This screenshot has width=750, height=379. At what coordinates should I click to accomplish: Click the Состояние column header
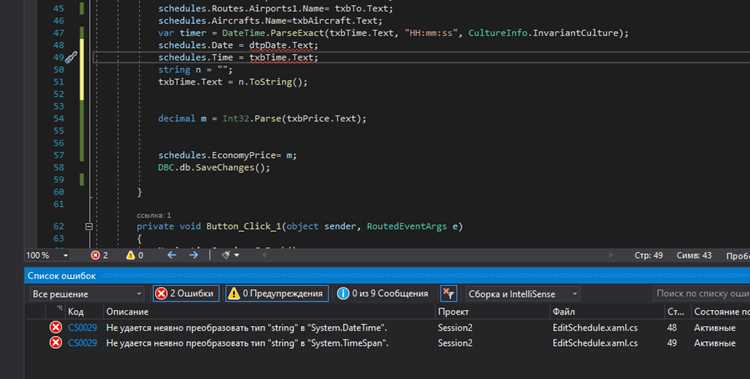[x=721, y=312]
